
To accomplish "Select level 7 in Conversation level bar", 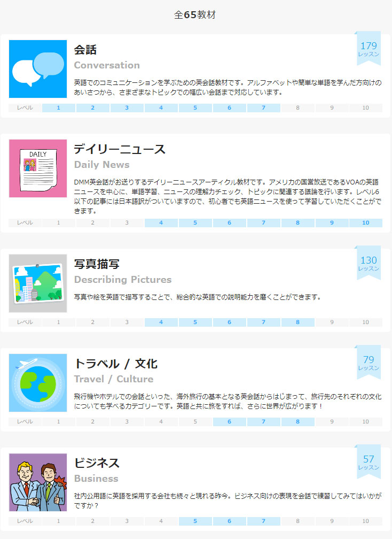I will (x=264, y=108).
